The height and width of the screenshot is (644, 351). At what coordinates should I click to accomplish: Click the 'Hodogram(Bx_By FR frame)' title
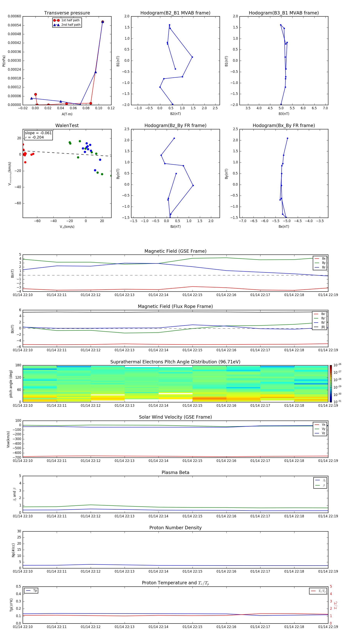pyautogui.click(x=284, y=125)
